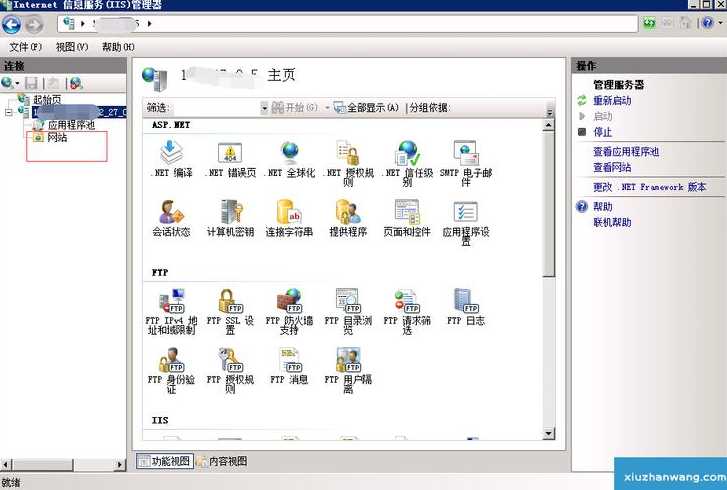Click the connect globe icon in 连接 toolbar

(8, 83)
